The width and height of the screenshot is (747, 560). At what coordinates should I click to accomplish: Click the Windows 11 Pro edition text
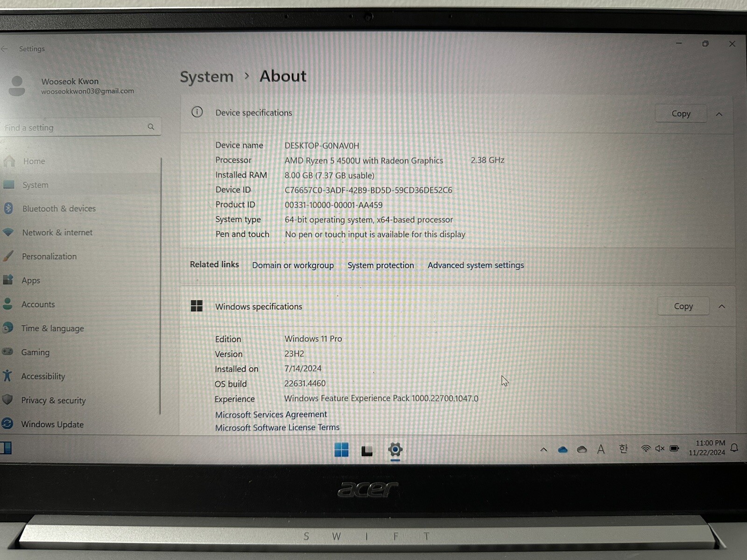point(313,339)
